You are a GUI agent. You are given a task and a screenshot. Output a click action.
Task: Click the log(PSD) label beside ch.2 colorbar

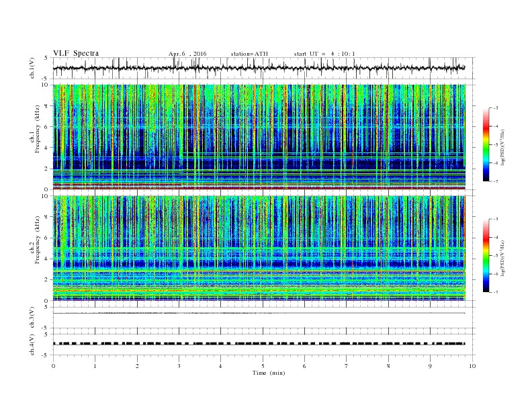[x=503, y=259]
